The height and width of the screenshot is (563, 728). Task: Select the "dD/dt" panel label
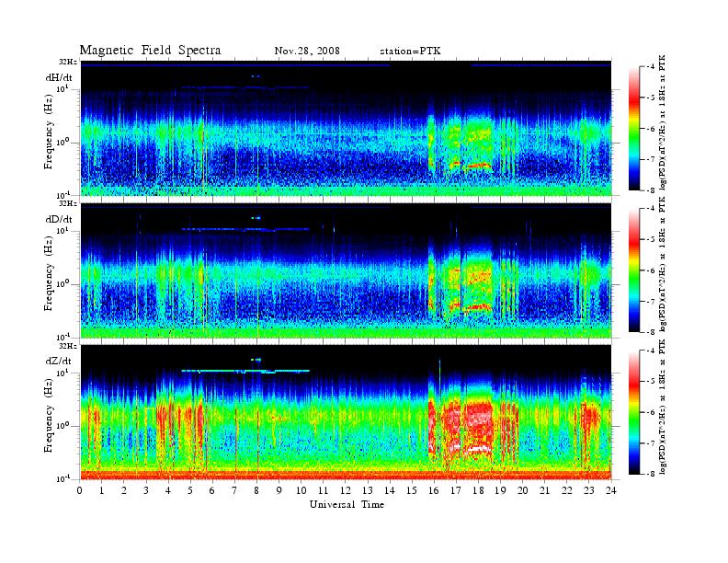tap(59, 219)
